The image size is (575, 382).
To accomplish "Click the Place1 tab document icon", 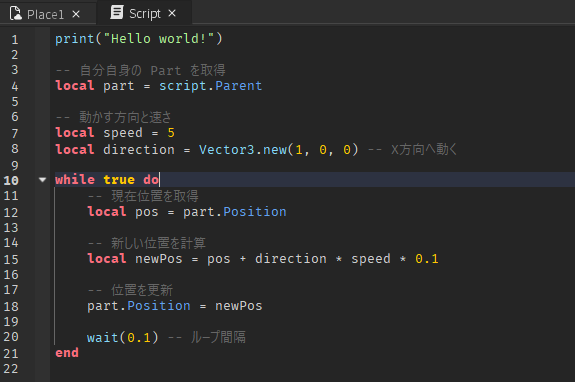I will [x=15, y=14].
